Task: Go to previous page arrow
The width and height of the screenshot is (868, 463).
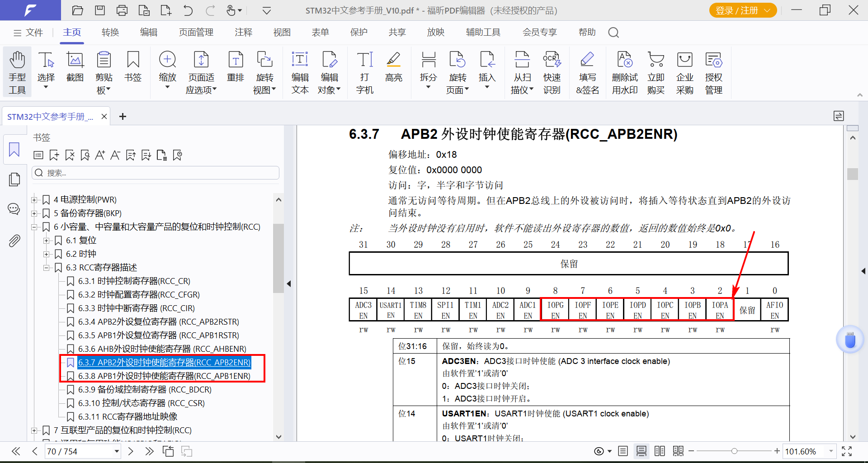Action: click(35, 451)
